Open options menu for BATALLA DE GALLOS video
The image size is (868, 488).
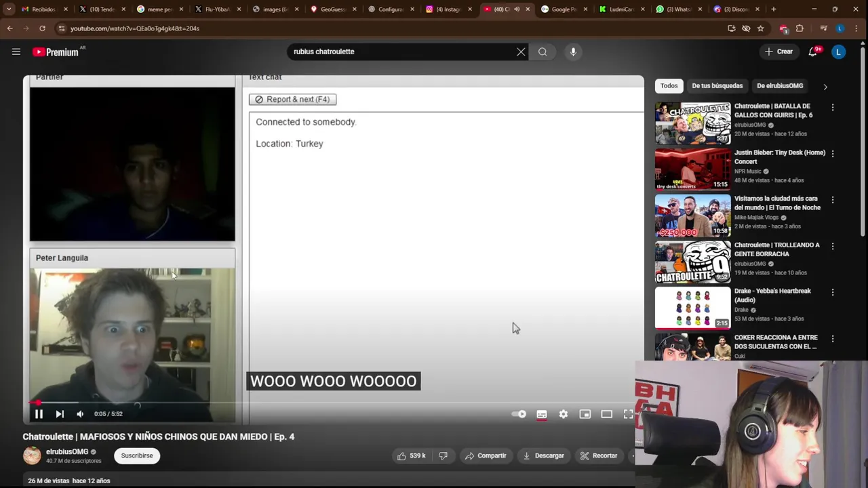[833, 107]
